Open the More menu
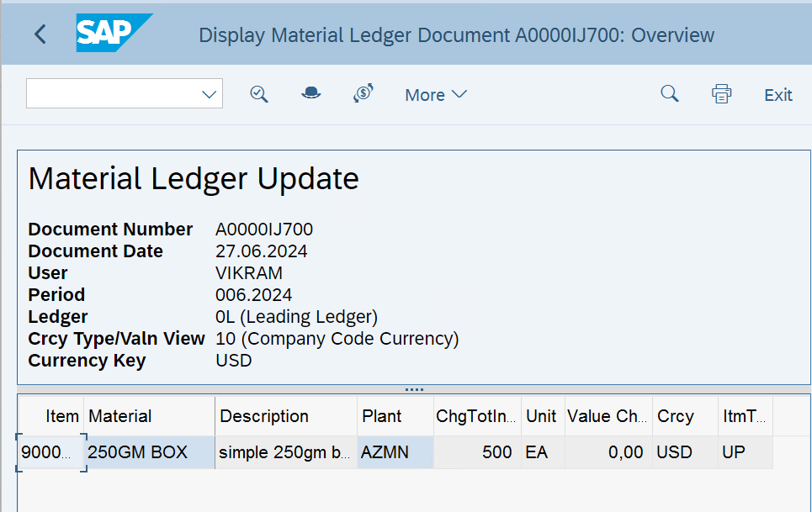 click(435, 95)
